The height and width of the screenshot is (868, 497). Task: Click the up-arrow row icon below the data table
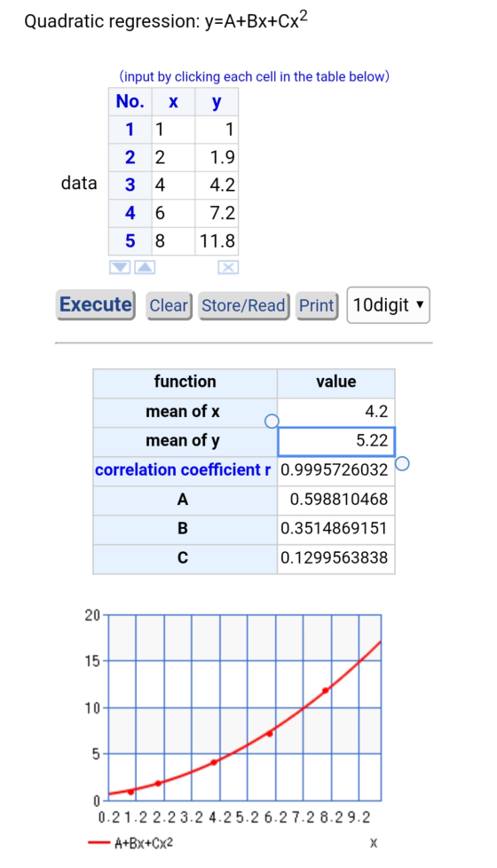(145, 267)
